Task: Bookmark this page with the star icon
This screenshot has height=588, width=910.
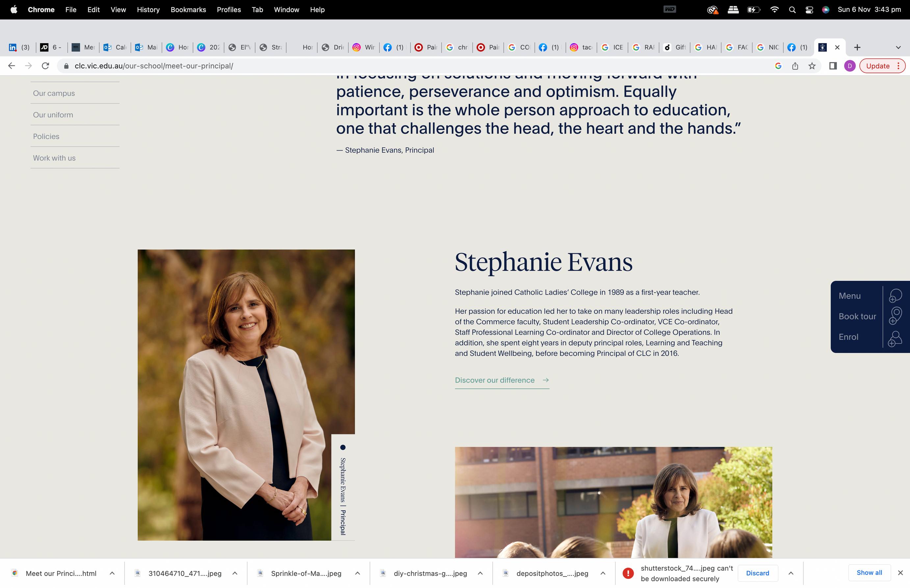Action: click(x=812, y=66)
